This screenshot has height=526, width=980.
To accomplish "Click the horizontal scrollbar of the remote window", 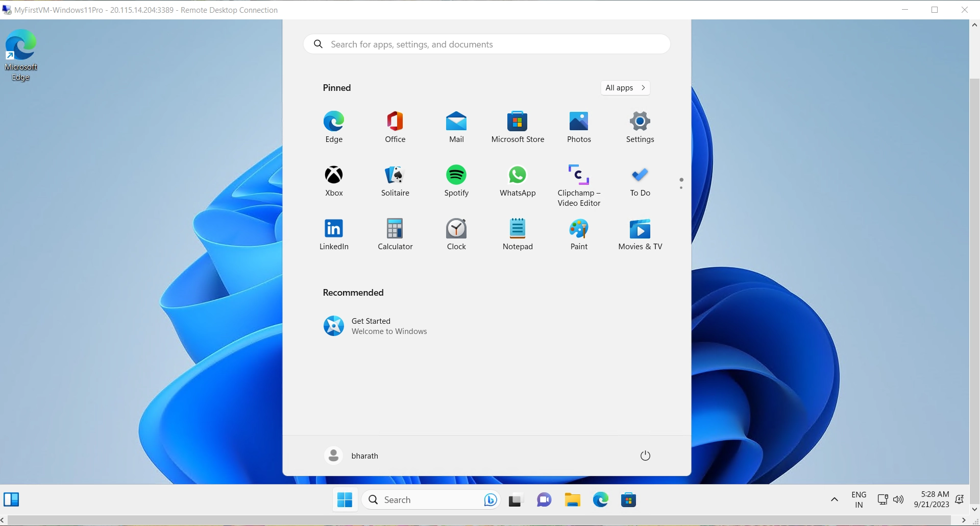I will pyautogui.click(x=479, y=520).
